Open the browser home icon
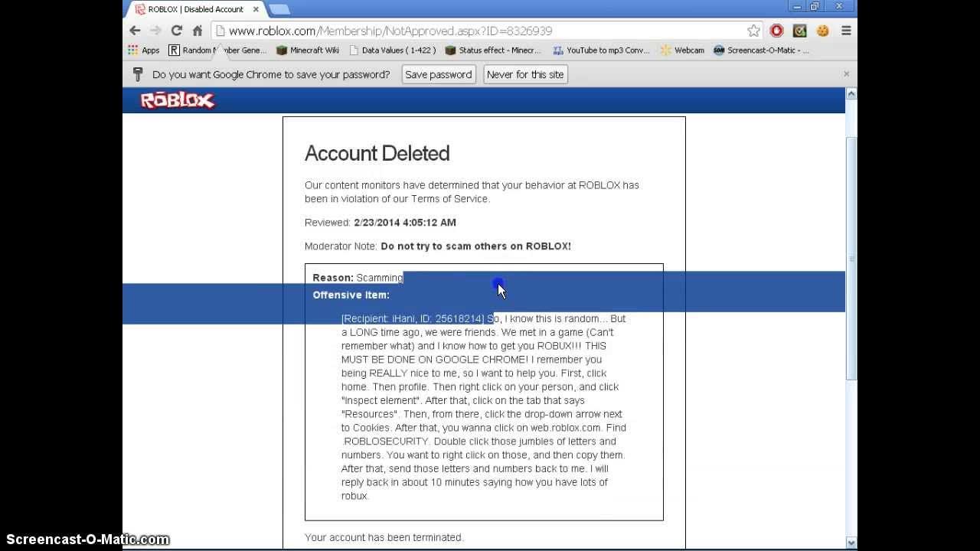 [197, 31]
